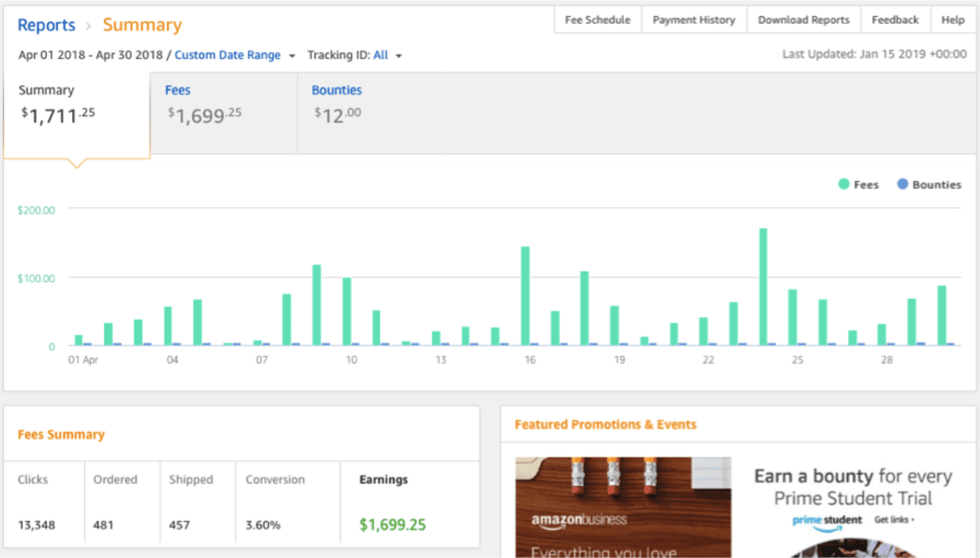Click the Ordered value 481
980x558 pixels.
pos(103,525)
